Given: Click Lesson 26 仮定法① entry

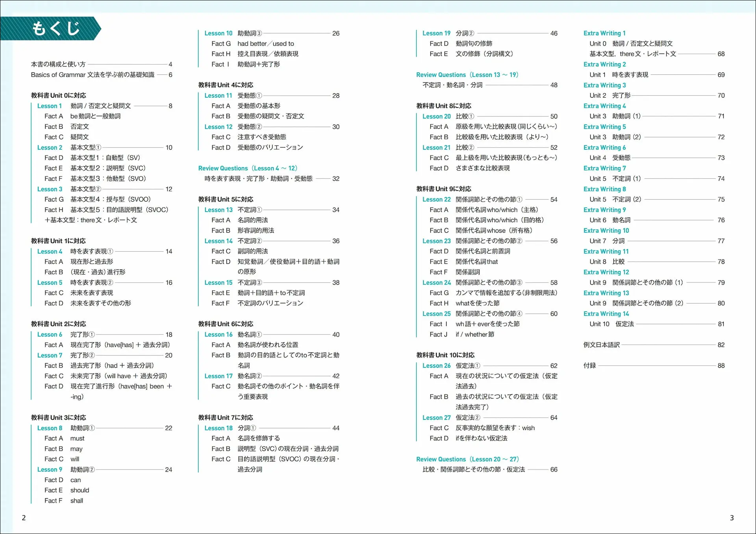Looking at the screenshot, I should point(436,366).
